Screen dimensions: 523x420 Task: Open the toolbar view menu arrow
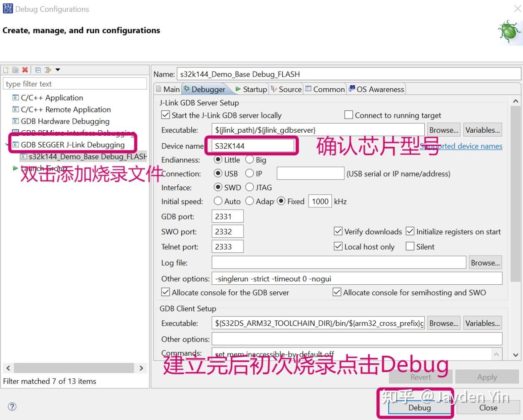coord(58,70)
